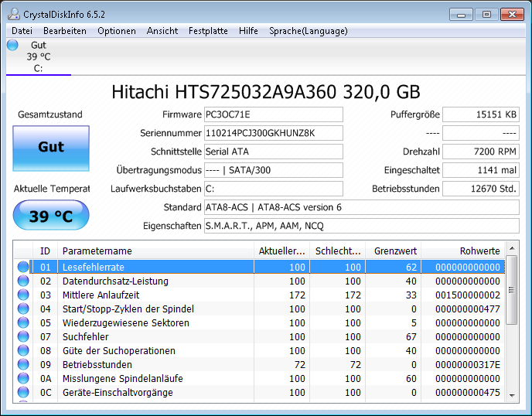This screenshot has height=416, width=532.
Task: Select the Start/Stopp-Zyklen der Spindel parameter name
Action: tap(128, 309)
